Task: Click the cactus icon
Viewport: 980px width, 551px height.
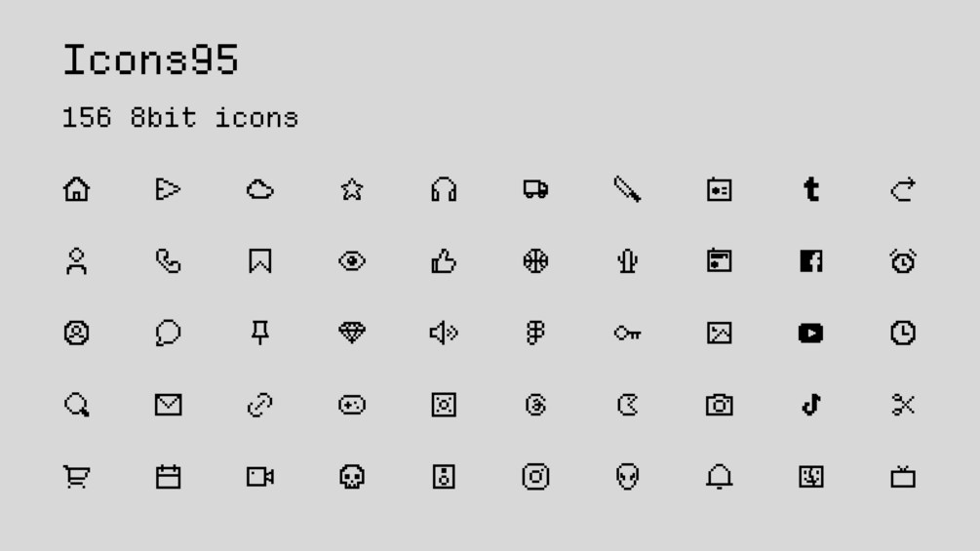Action: coord(628,261)
